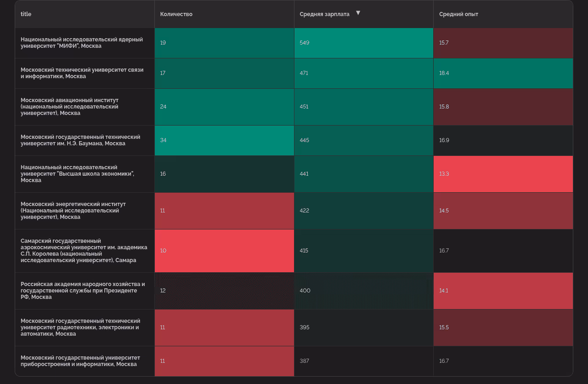This screenshot has width=588, height=384.
Task: Click count cell 24 in авиационный институт row
Action: coord(224,107)
